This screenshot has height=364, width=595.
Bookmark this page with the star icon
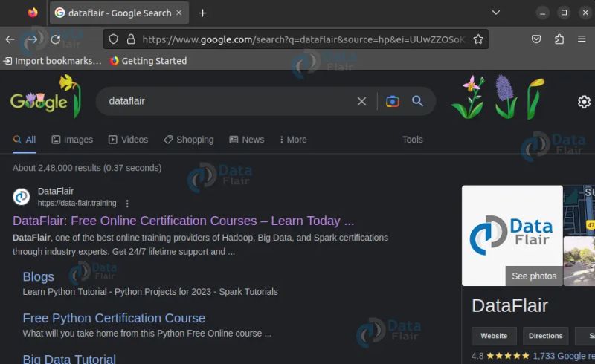(478, 39)
